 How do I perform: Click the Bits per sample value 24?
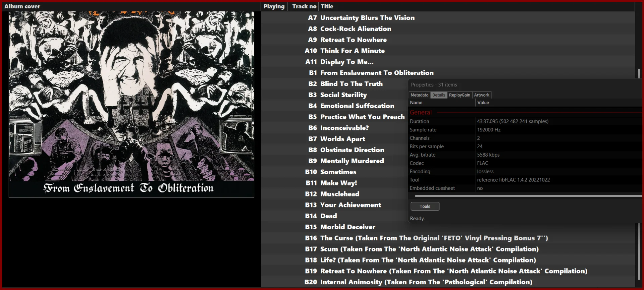(x=480, y=147)
